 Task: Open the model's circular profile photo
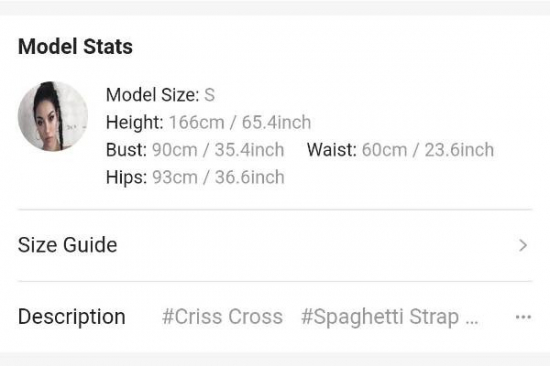pos(53,116)
